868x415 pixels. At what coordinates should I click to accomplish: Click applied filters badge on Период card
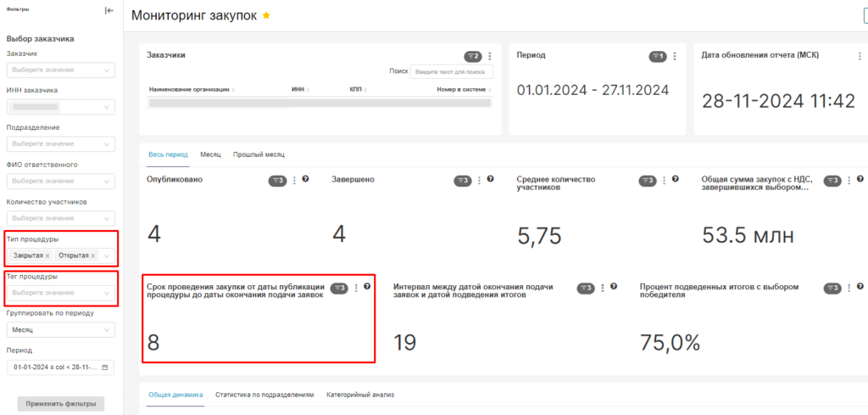(657, 56)
